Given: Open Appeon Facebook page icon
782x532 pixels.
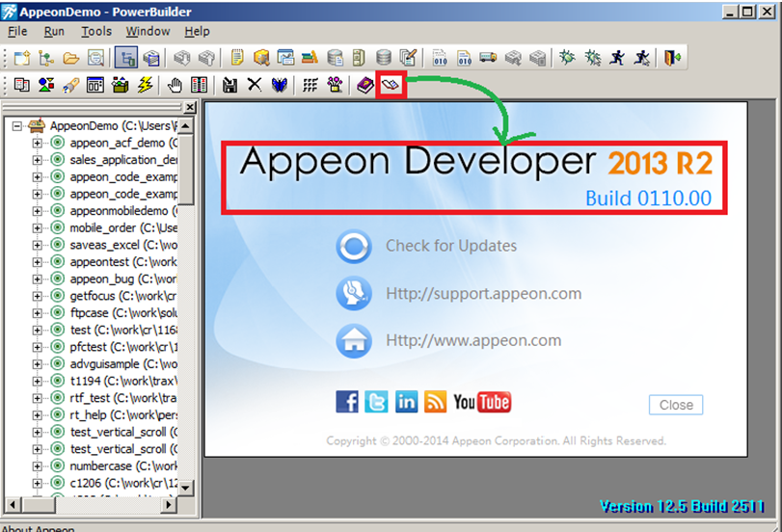Looking at the screenshot, I should click(346, 402).
